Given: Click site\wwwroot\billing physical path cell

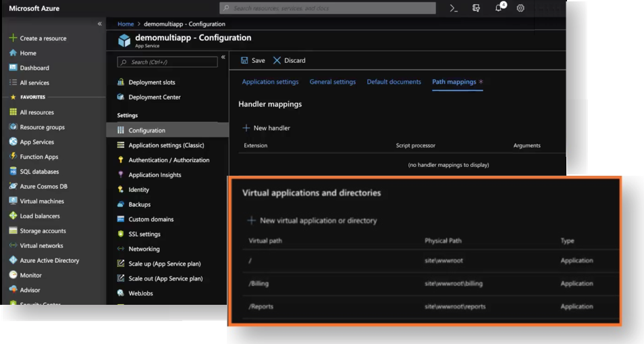Looking at the screenshot, I should (x=454, y=284).
